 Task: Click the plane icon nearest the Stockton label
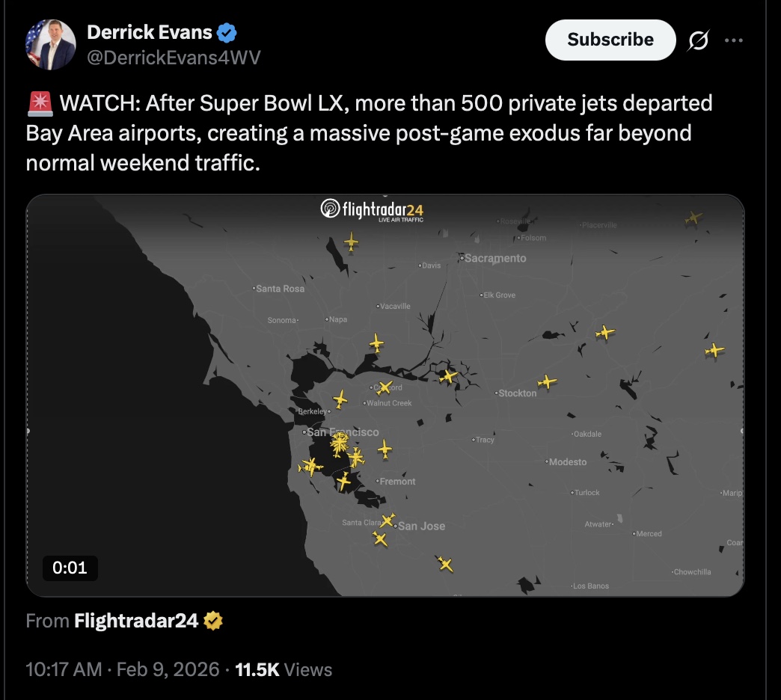point(548,382)
